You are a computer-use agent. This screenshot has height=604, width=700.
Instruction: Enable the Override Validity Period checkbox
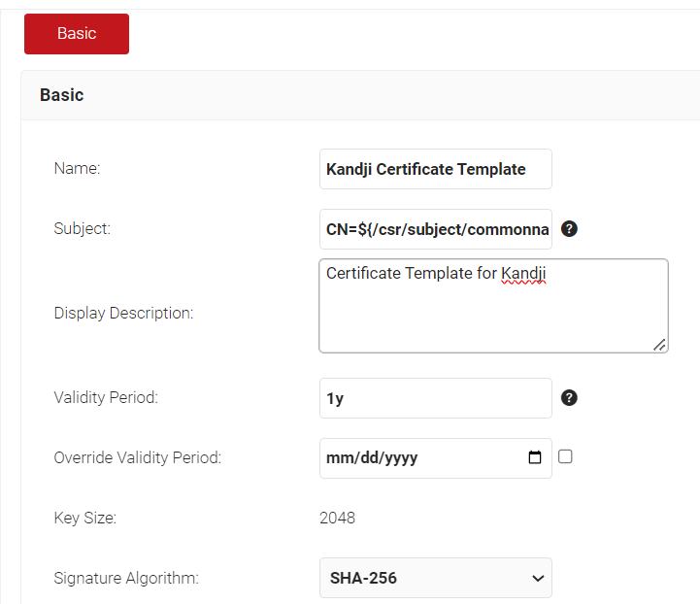pos(565,456)
